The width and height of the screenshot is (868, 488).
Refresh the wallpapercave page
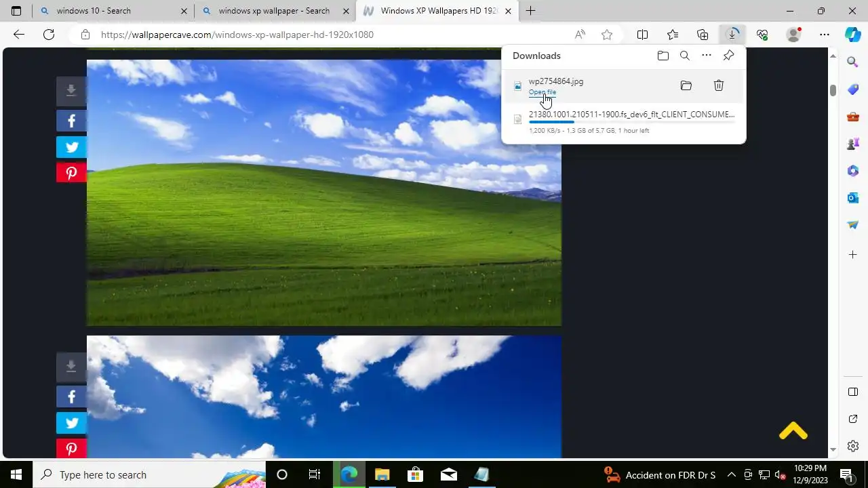tap(49, 35)
